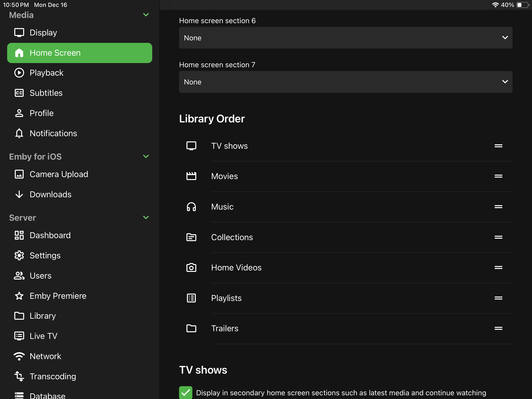This screenshot has height=399, width=532.
Task: Click the Transcoding icon in sidebar
Action: point(19,376)
